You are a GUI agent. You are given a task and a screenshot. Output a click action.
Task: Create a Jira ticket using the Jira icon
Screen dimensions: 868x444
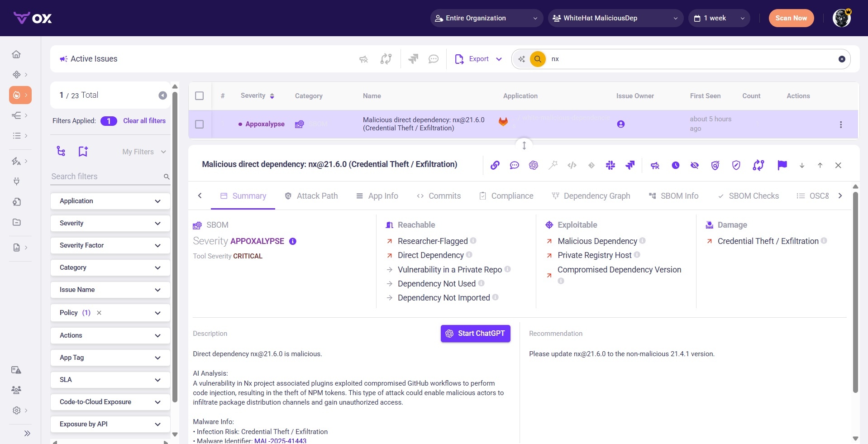(630, 165)
